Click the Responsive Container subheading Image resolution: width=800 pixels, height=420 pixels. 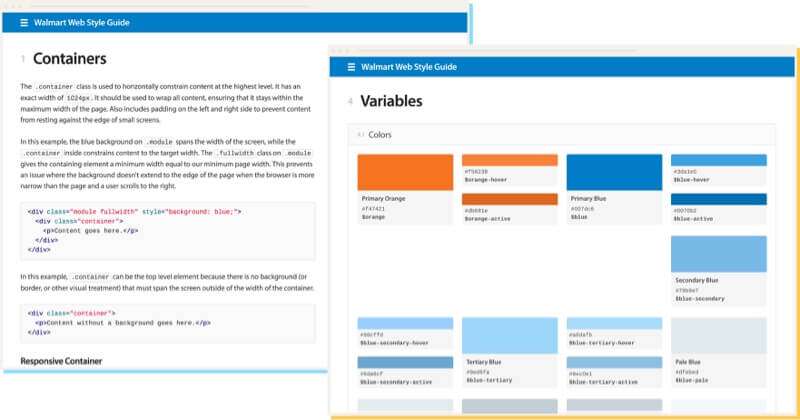click(x=61, y=361)
